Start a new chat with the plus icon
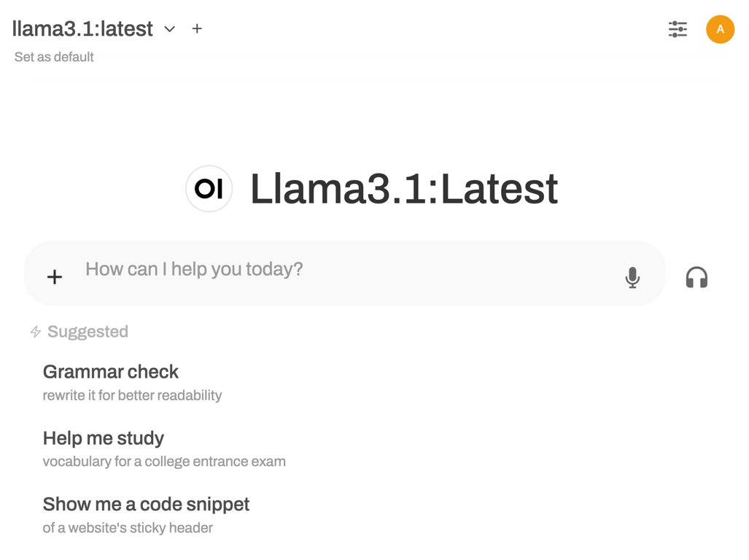The image size is (749, 560). 196,28
